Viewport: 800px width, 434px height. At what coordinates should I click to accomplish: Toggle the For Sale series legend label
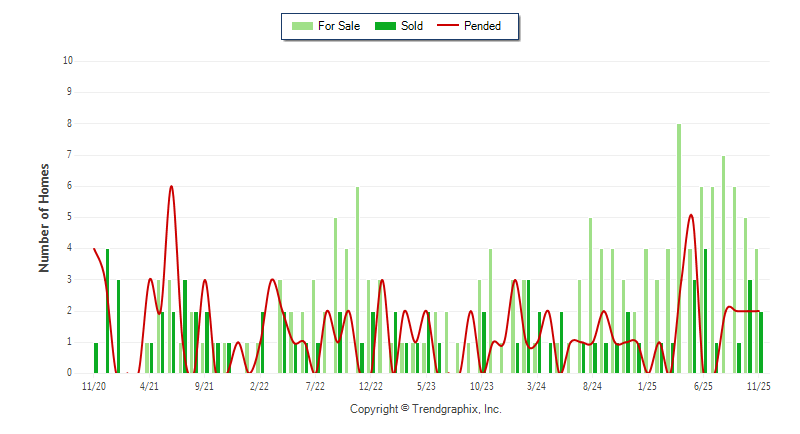(x=338, y=26)
